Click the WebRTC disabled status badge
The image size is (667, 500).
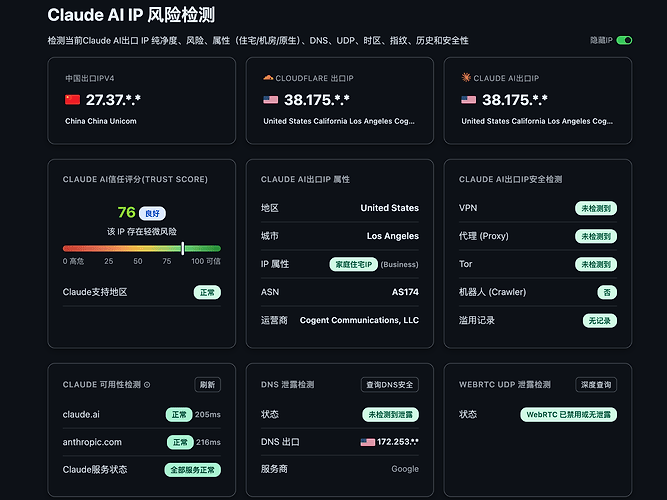tap(568, 414)
